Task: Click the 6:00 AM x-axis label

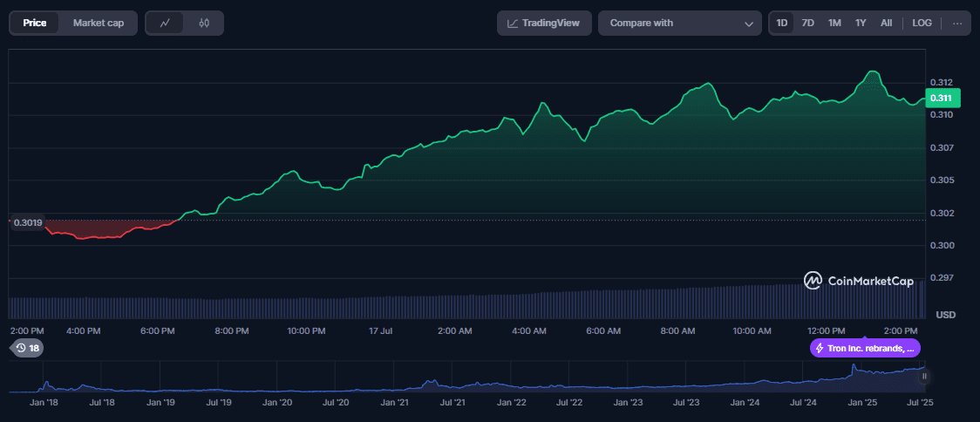Action: point(603,330)
